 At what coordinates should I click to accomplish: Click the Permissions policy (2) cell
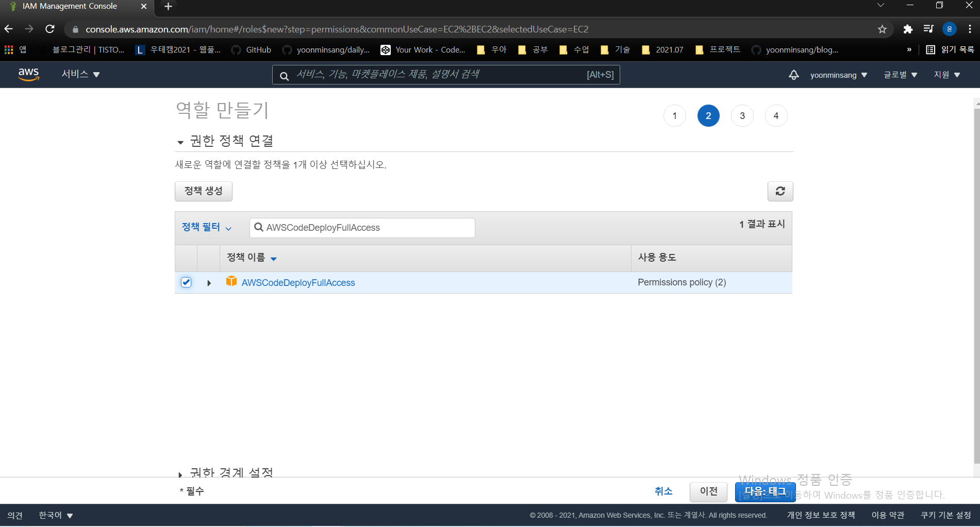pyautogui.click(x=682, y=282)
